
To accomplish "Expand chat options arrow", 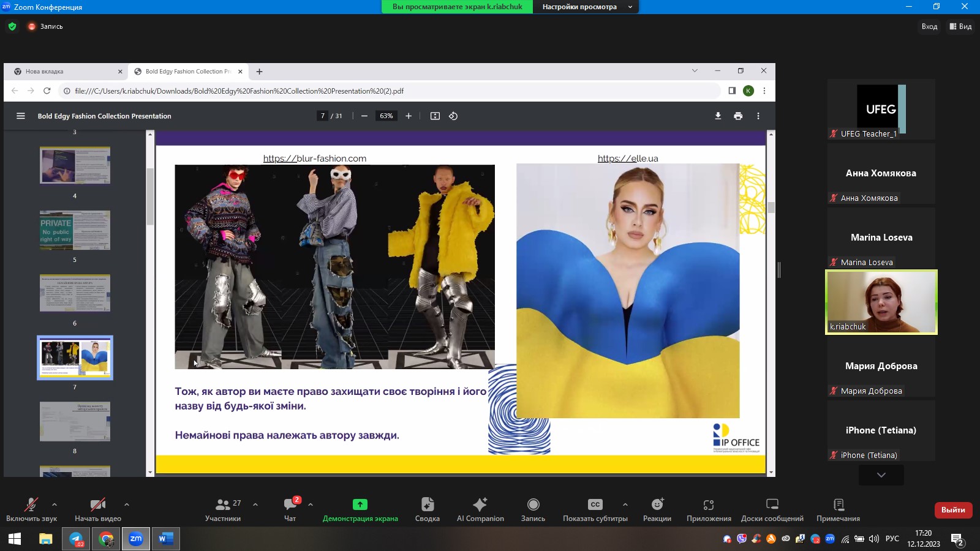I will click(311, 504).
